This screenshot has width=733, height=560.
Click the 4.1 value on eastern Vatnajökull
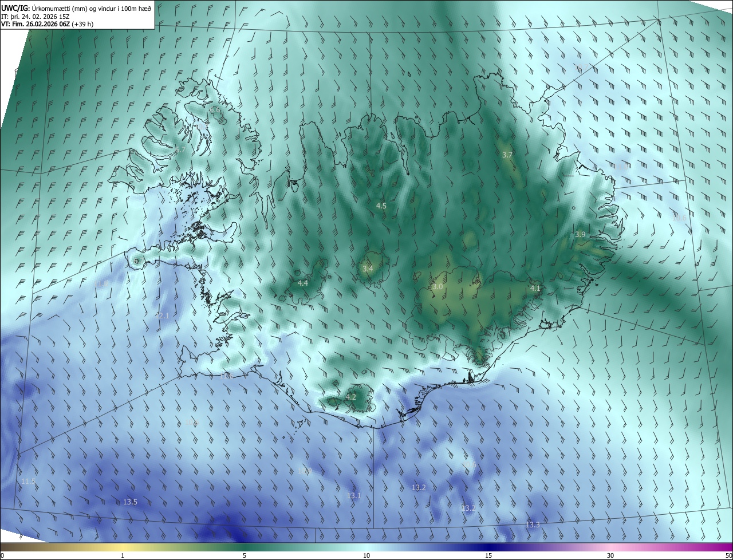(535, 288)
